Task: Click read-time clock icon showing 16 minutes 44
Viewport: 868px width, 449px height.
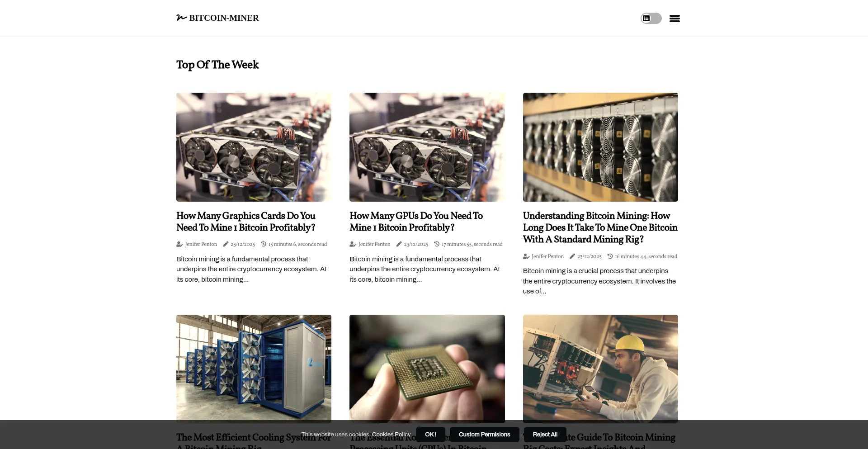Action: [610, 256]
